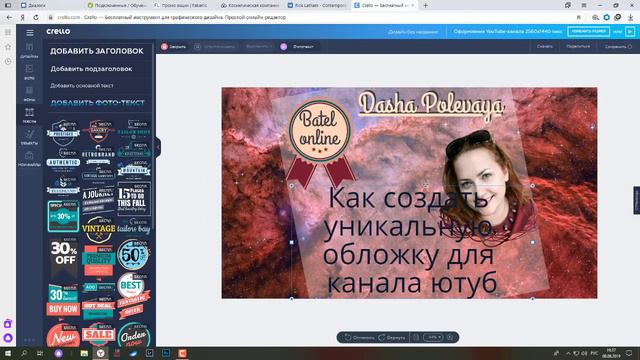The width and height of the screenshot is (640, 360).
Task: Open the Фоны section in the sidebar
Action: pyautogui.click(x=29, y=93)
